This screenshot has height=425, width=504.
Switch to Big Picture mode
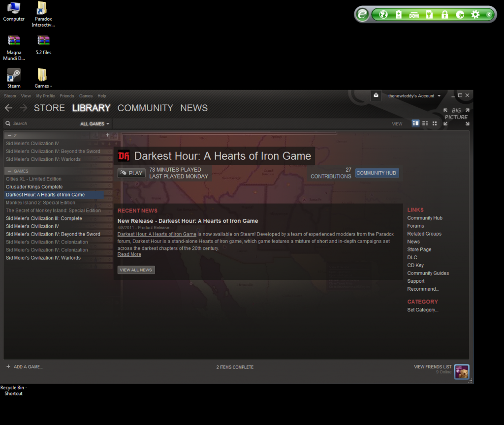[x=456, y=117]
